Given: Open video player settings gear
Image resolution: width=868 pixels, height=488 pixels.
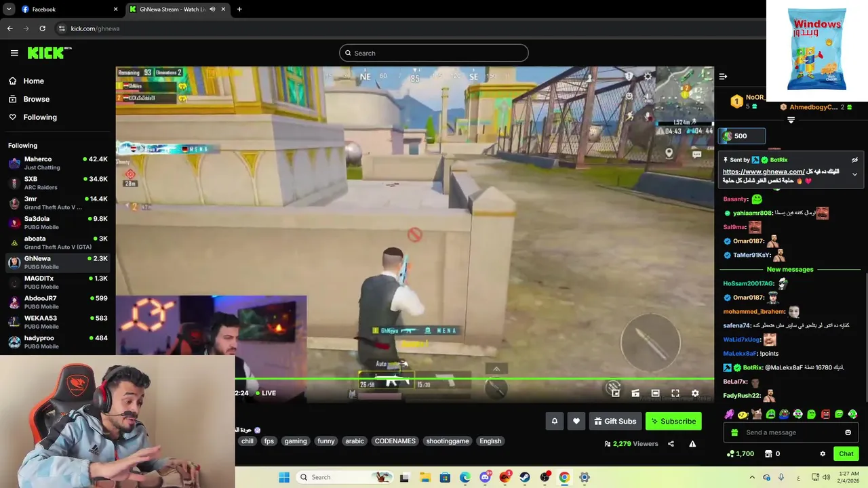Looking at the screenshot, I should click(695, 393).
